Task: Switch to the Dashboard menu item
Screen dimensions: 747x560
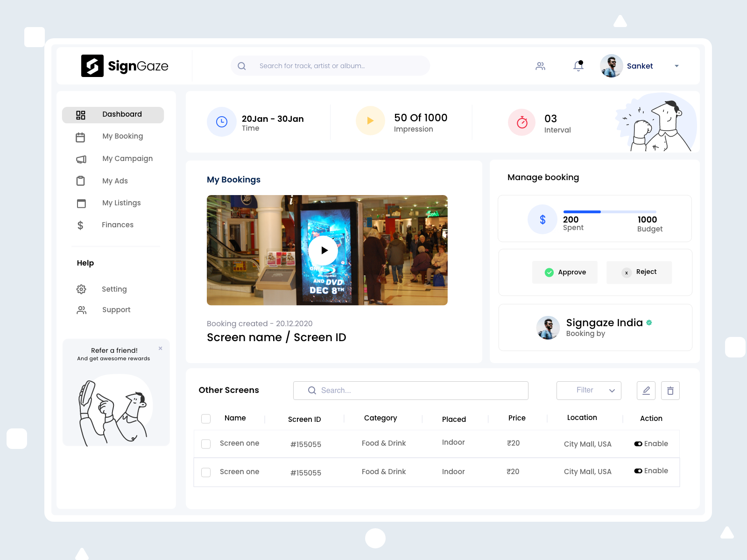Action: [x=121, y=114]
